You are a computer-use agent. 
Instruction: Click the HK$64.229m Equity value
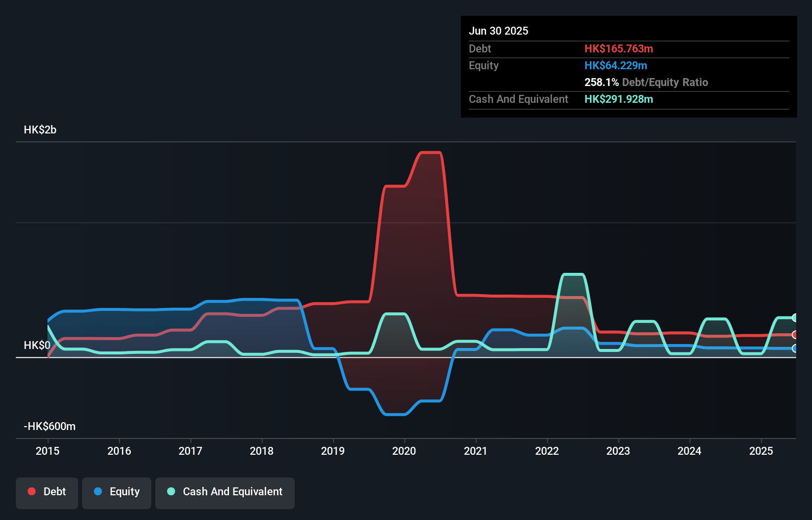click(x=616, y=65)
